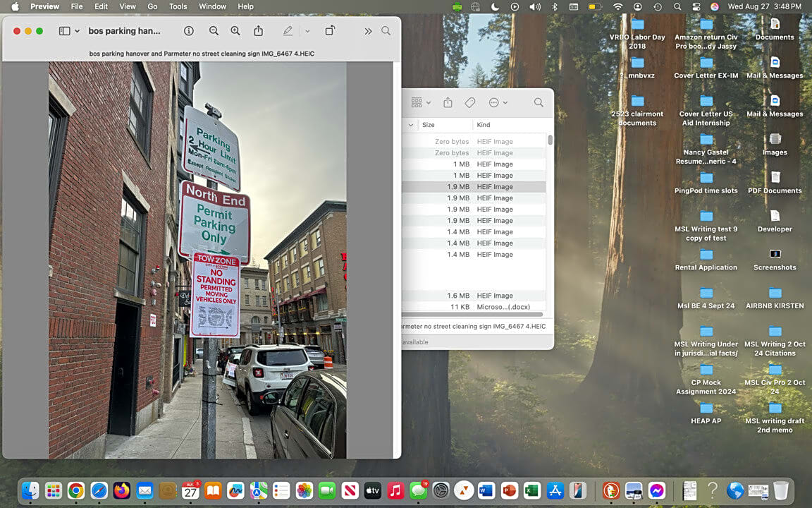This screenshot has width=812, height=508.
Task: Toggle the Preview sidebar button
Action: click(x=64, y=31)
